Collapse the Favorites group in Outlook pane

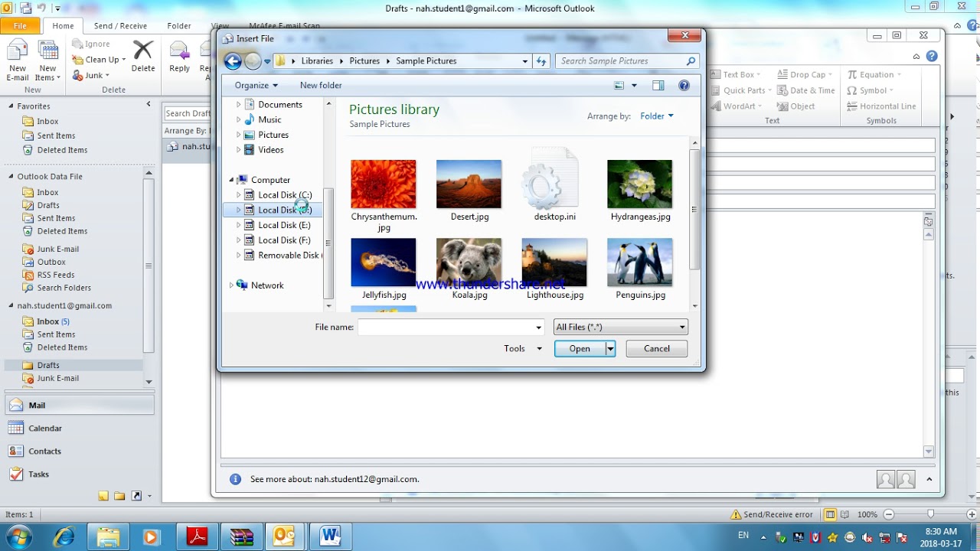tap(11, 106)
